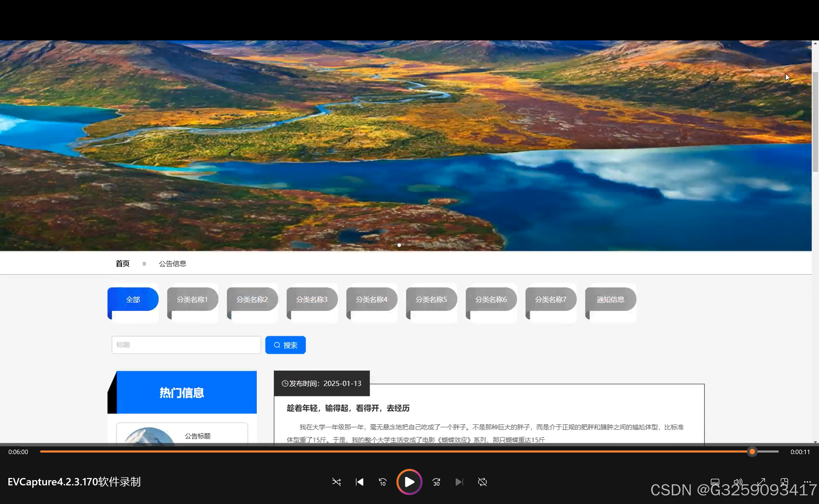Toggle shuffle playback off or on
The height and width of the screenshot is (504, 819).
336,482
